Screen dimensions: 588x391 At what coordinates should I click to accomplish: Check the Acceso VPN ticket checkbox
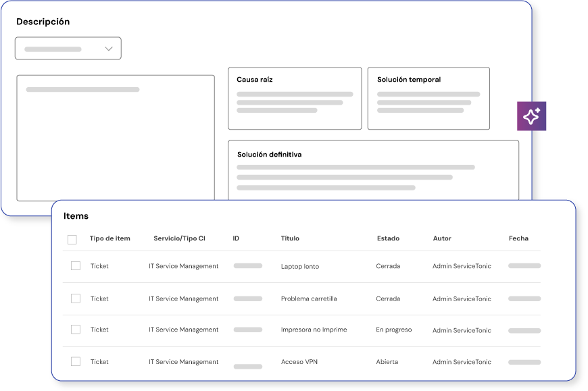76,361
